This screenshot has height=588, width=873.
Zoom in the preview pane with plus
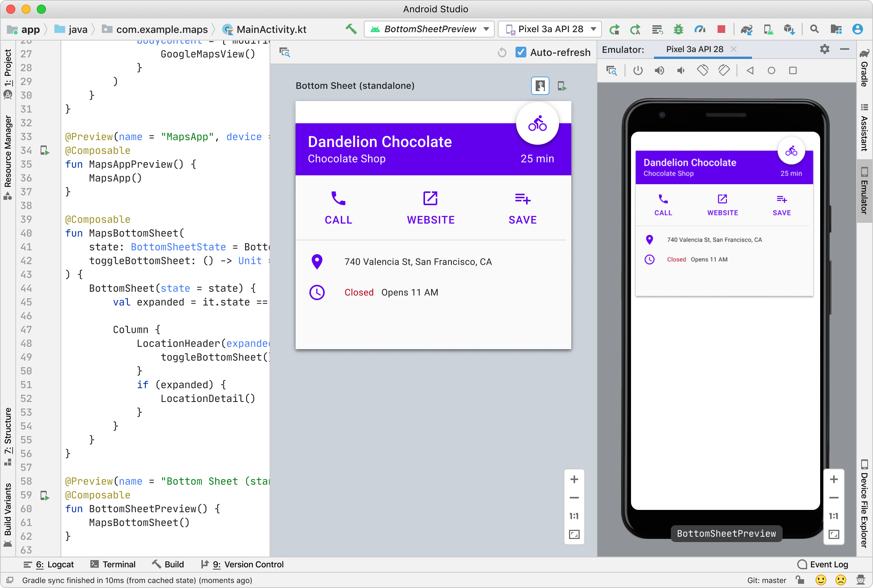[x=574, y=480]
